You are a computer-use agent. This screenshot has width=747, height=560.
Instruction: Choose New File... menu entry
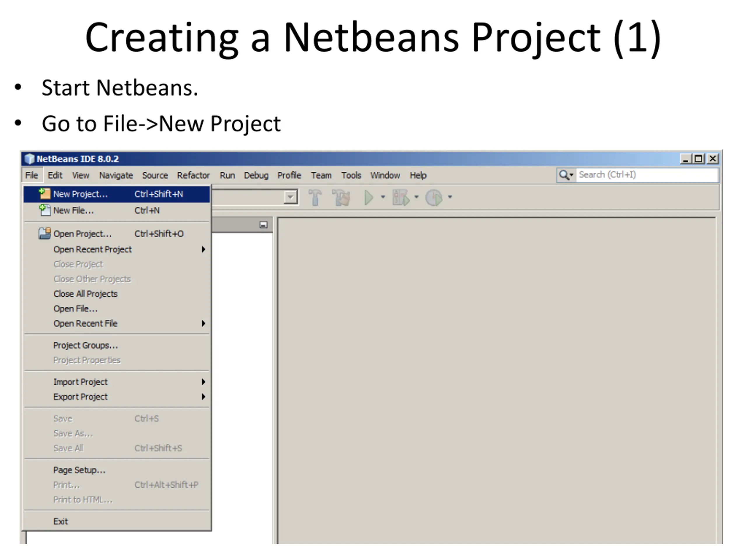click(x=117, y=210)
